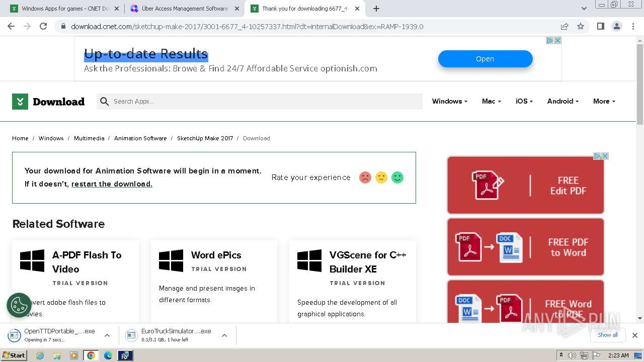Go to Windows breadcrumb link
644x362 pixels.
point(51,138)
